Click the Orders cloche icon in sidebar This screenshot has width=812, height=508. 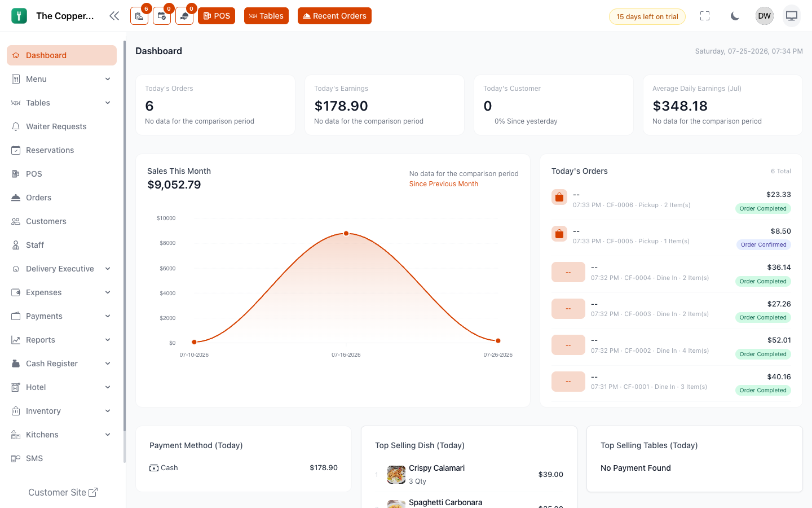(16, 198)
